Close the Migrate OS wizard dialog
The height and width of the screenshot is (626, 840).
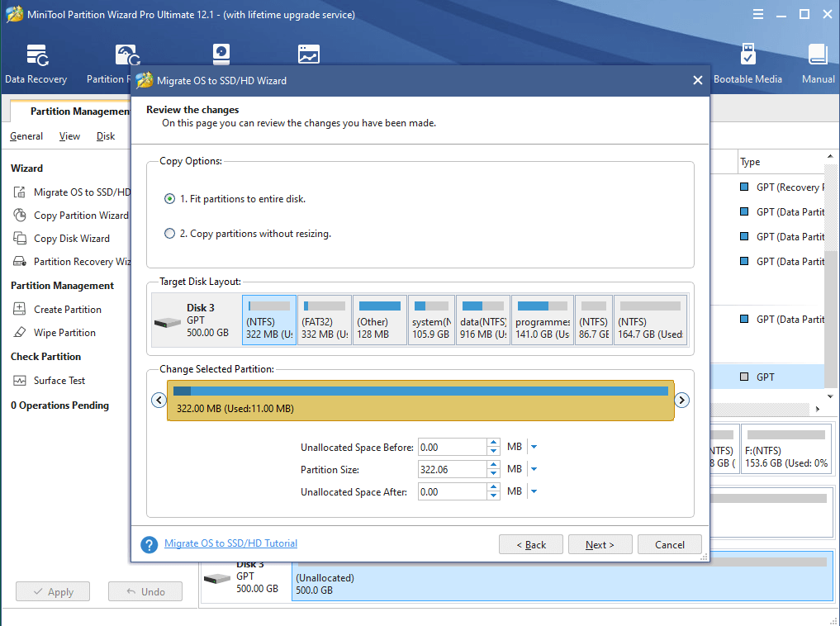[x=697, y=80]
